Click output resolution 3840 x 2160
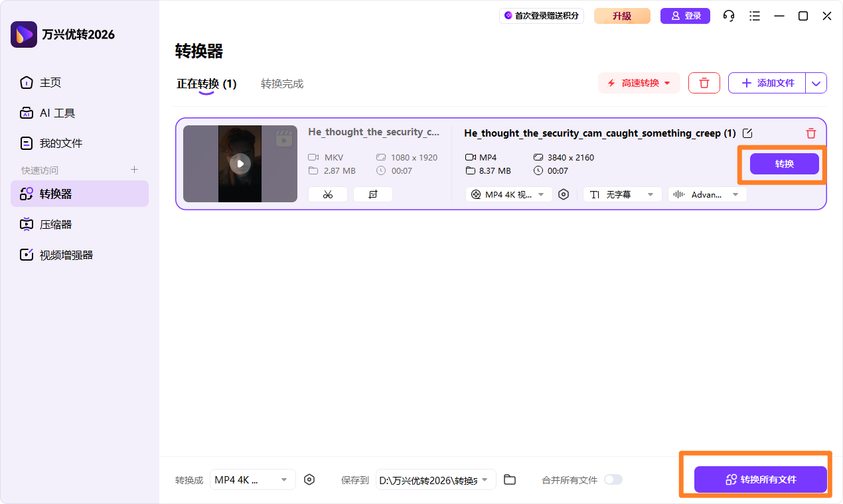Screen dimensions: 843x504 [571, 158]
